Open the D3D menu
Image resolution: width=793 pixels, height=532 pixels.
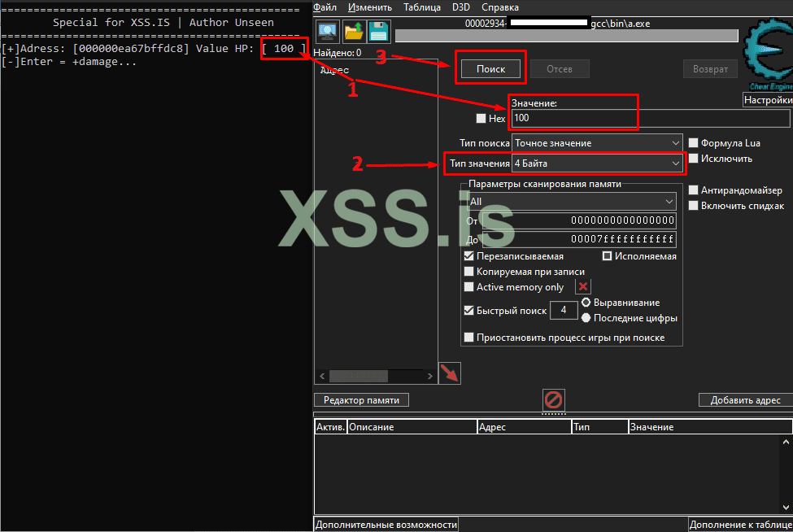point(460,7)
